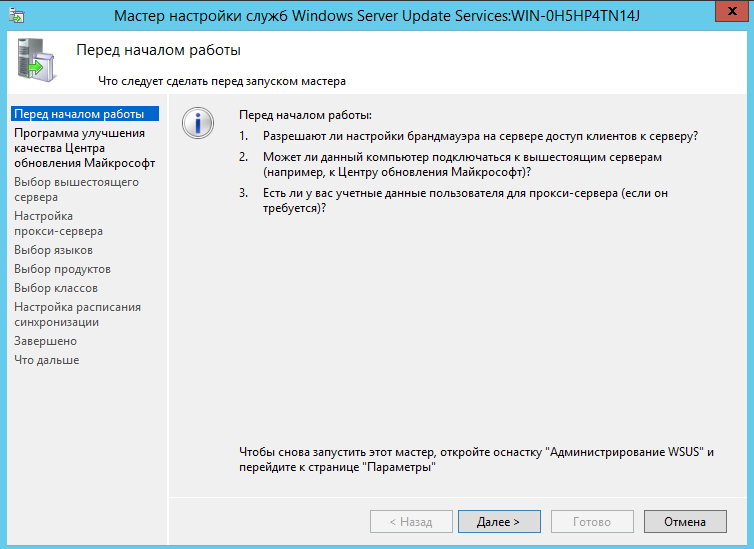Click the server update header icon
The image size is (754, 549).
click(x=36, y=60)
